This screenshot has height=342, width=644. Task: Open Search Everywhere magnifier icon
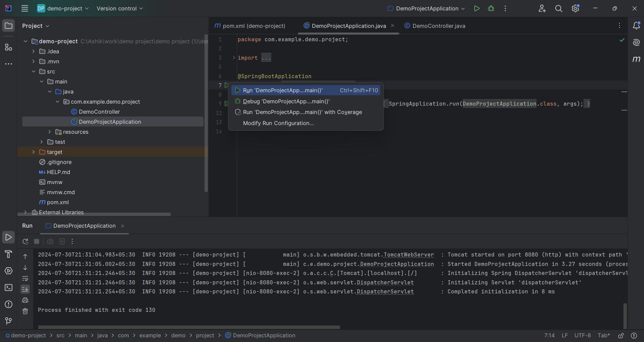coord(559,8)
